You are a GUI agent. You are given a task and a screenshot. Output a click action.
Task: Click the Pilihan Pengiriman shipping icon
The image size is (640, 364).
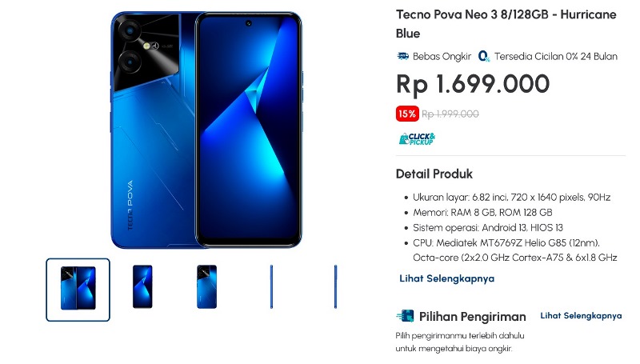[x=405, y=316]
